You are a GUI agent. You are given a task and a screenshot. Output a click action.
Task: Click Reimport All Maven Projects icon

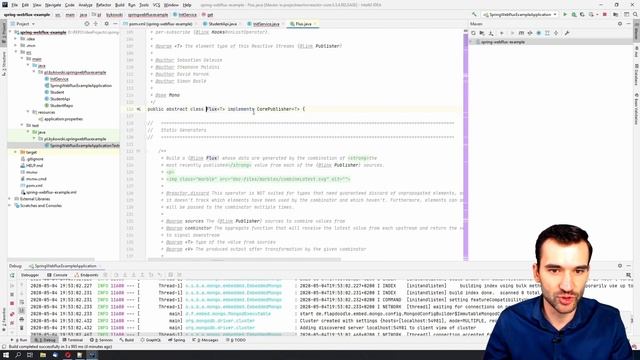point(473,33)
